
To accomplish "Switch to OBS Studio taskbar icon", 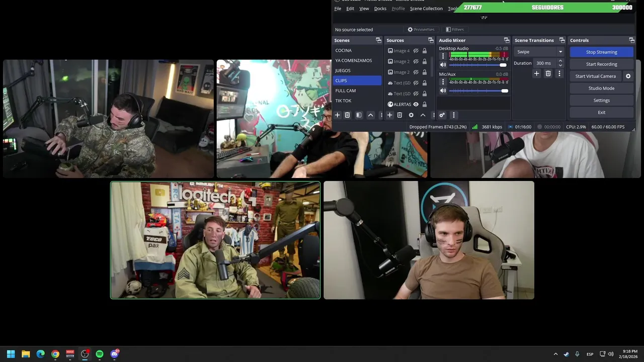I will click(85, 354).
